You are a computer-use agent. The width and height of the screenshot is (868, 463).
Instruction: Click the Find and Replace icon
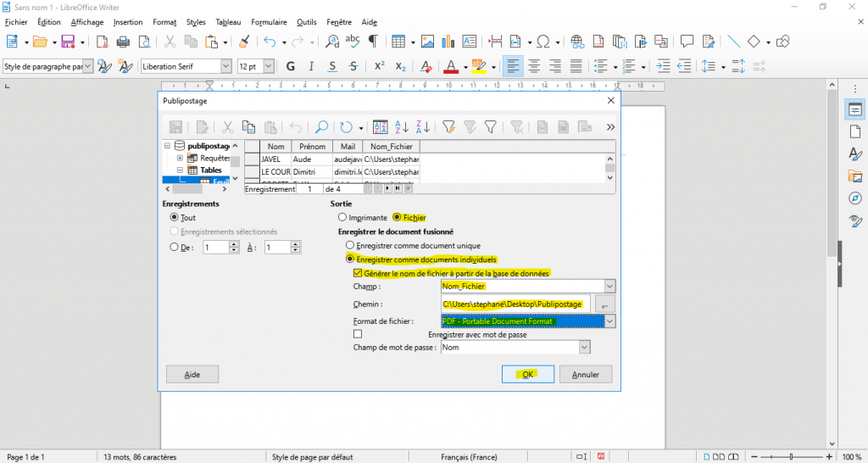pyautogui.click(x=332, y=42)
